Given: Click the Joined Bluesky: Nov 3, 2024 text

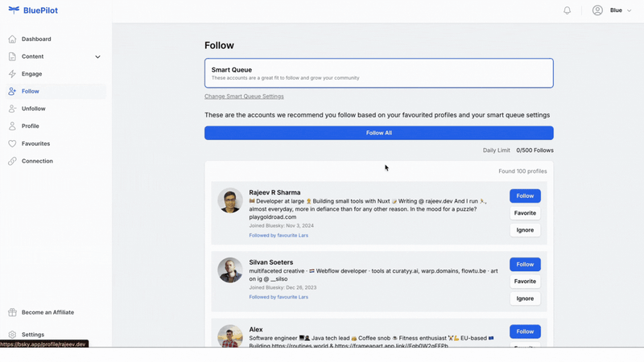Looking at the screenshot, I should coord(281,226).
